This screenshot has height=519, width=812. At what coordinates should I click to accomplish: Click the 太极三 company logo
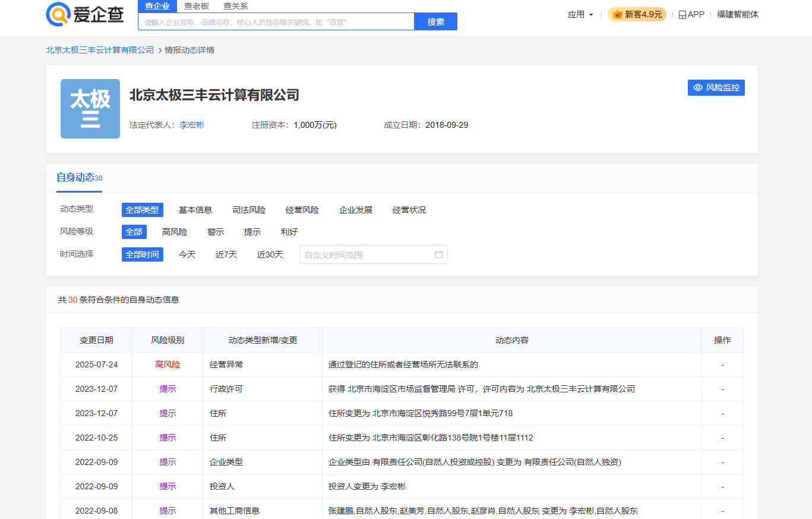90,109
